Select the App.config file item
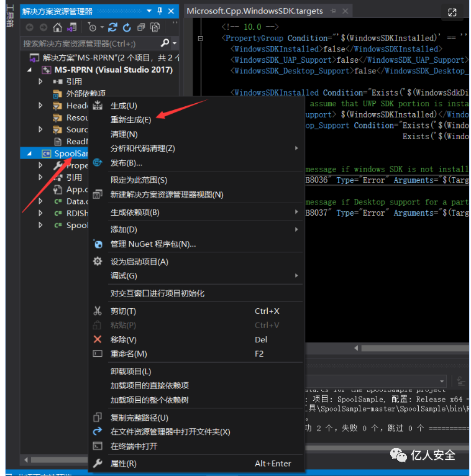The width and height of the screenshot is (471, 476). [70, 190]
